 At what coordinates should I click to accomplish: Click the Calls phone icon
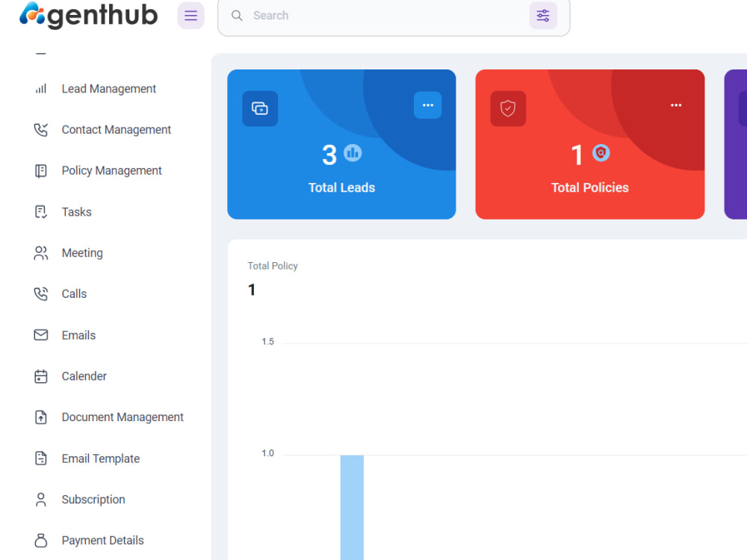[x=41, y=293]
